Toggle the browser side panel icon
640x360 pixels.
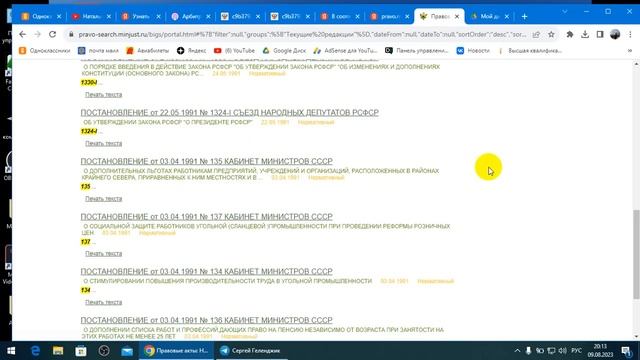[x=600, y=35]
